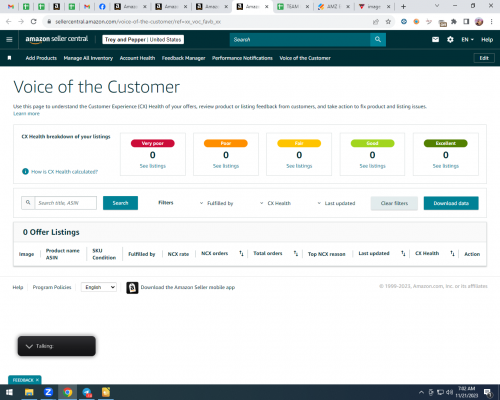
Task: Click the Clear filters button
Action: pos(394,203)
